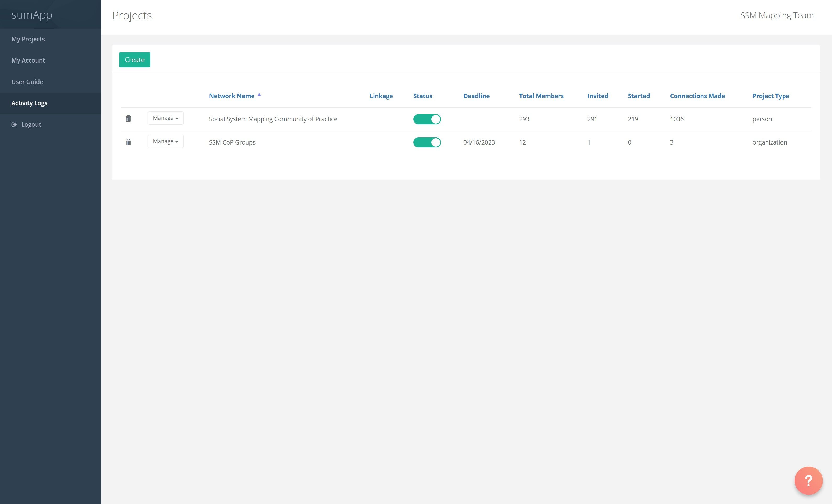The image size is (832, 504).
Task: Click the Logout icon in sidebar
Action: tap(14, 125)
